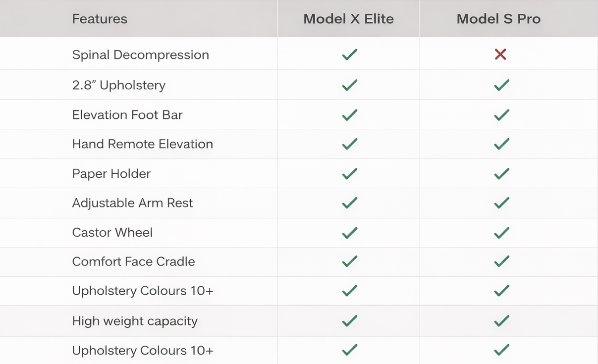Click Model X Elite checkmark for Spinal Decompression
This screenshot has height=364, width=598.
[349, 54]
